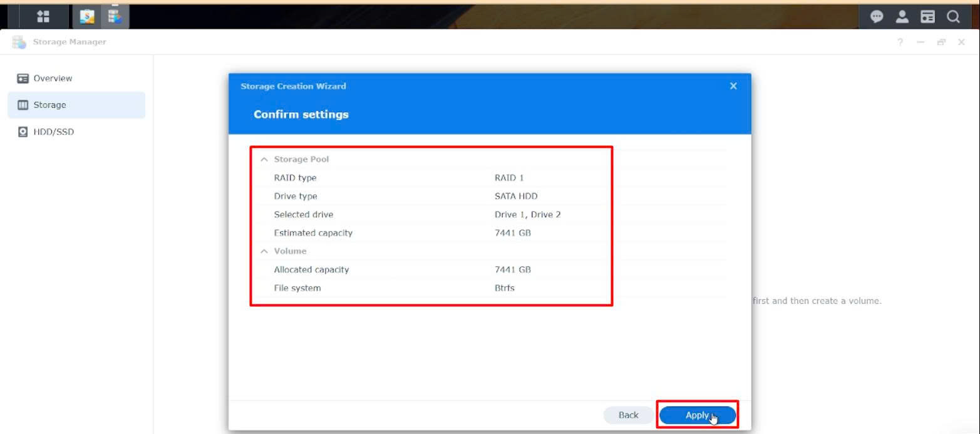Click the Storage Manager title bar logo
The image size is (980, 434).
click(20, 42)
